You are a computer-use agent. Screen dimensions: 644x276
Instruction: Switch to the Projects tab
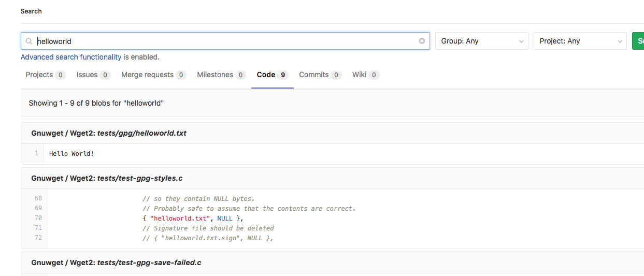click(46, 75)
